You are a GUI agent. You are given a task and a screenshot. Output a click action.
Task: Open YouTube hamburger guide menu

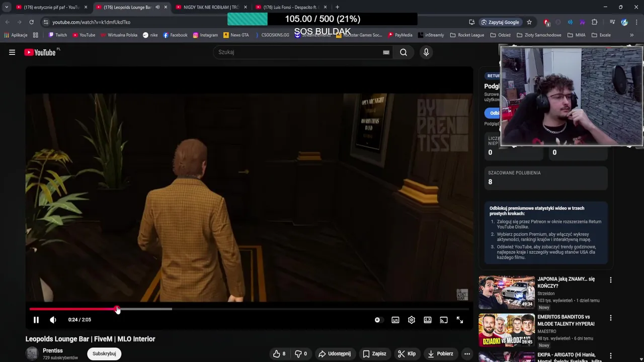[12, 52]
